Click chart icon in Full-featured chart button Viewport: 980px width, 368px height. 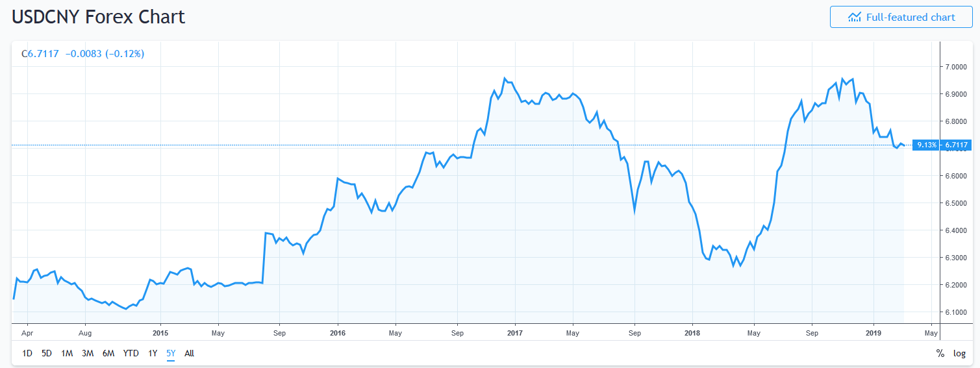[855, 17]
